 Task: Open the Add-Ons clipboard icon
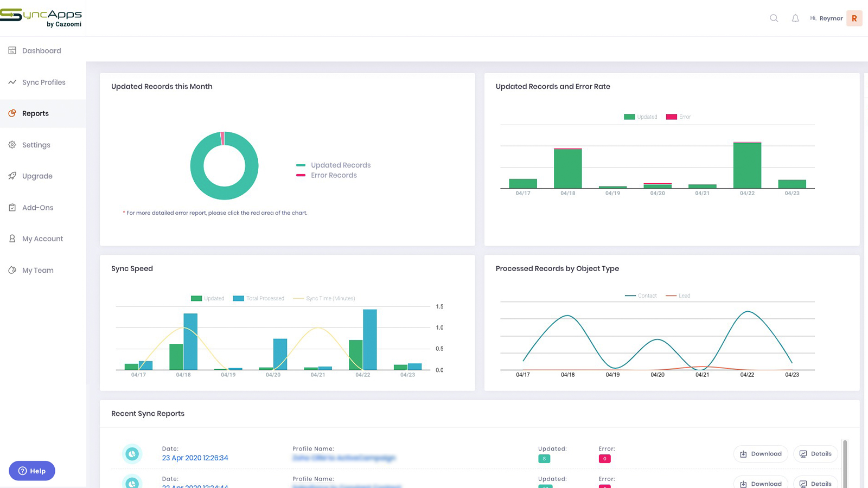pyautogui.click(x=12, y=207)
